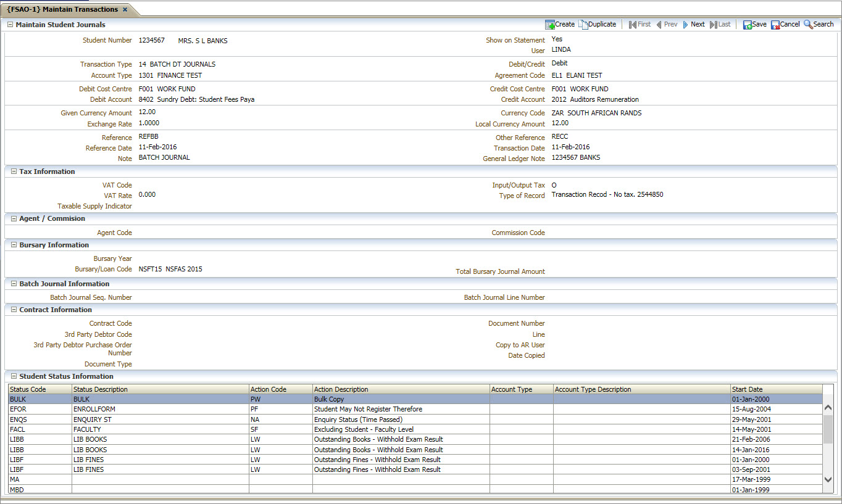This screenshot has height=504, width=842.
Task: Select the {FSAO-1} Maintain Transactions tab
Action: tap(62, 9)
